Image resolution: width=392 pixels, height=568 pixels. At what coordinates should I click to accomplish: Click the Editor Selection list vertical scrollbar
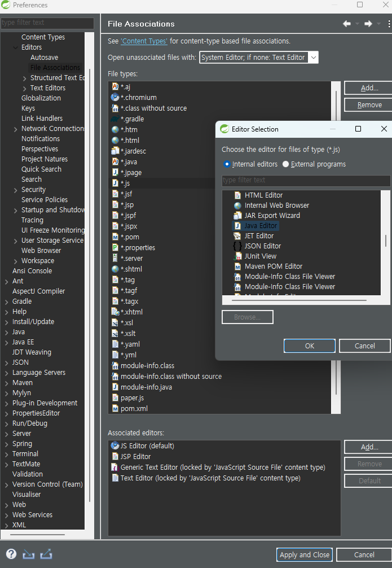[386, 241]
